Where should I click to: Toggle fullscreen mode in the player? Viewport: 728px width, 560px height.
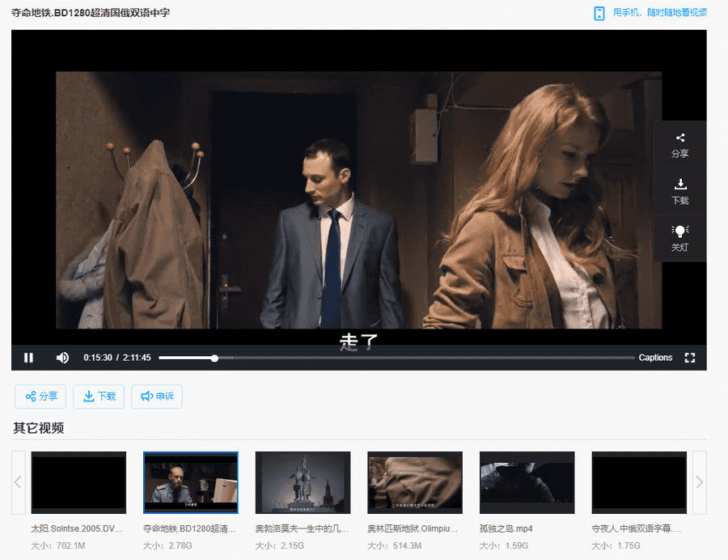pyautogui.click(x=690, y=358)
